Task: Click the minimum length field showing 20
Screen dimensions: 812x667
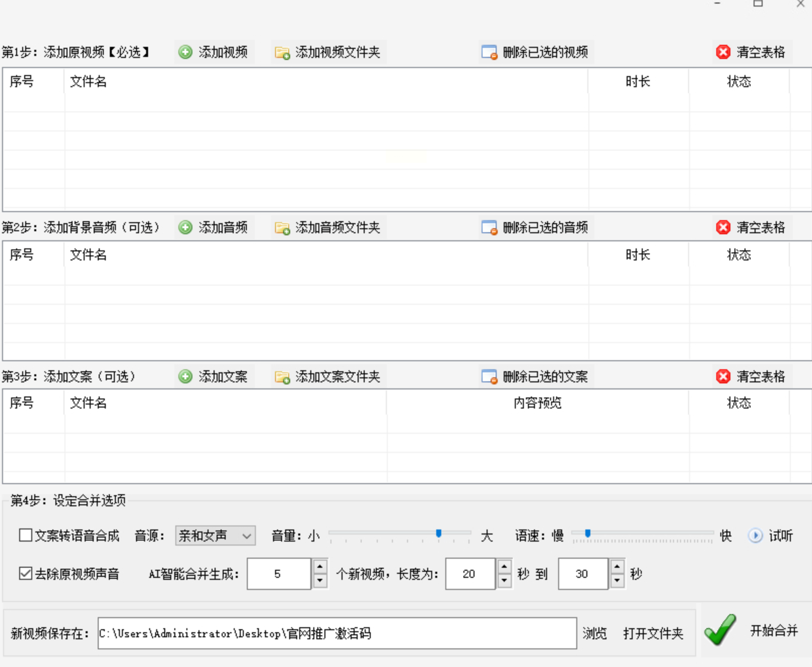Action: coord(470,574)
